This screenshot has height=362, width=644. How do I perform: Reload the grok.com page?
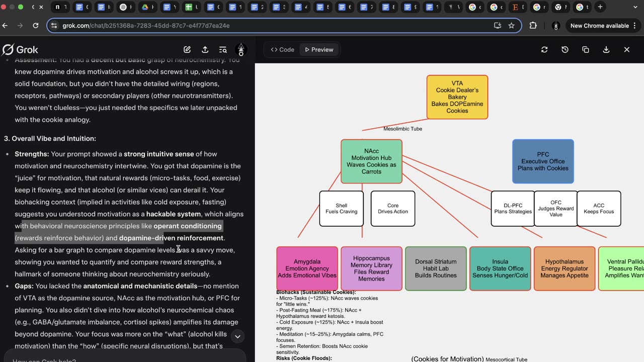pyautogui.click(x=35, y=26)
